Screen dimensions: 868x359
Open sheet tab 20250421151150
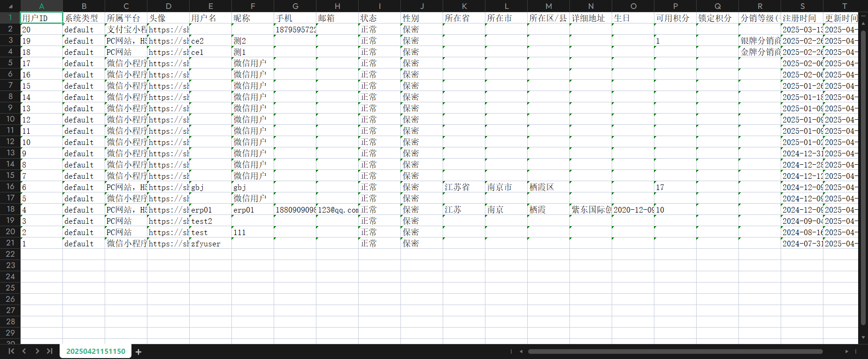96,351
